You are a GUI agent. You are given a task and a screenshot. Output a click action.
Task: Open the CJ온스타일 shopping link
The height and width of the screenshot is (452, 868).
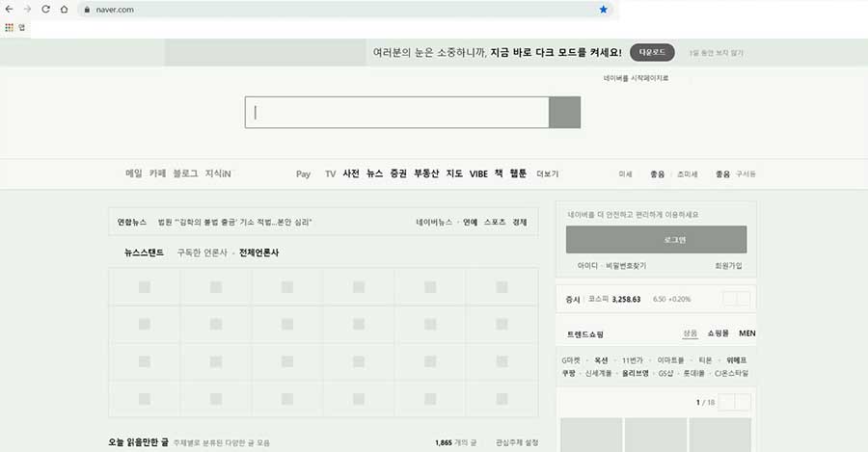(731, 373)
